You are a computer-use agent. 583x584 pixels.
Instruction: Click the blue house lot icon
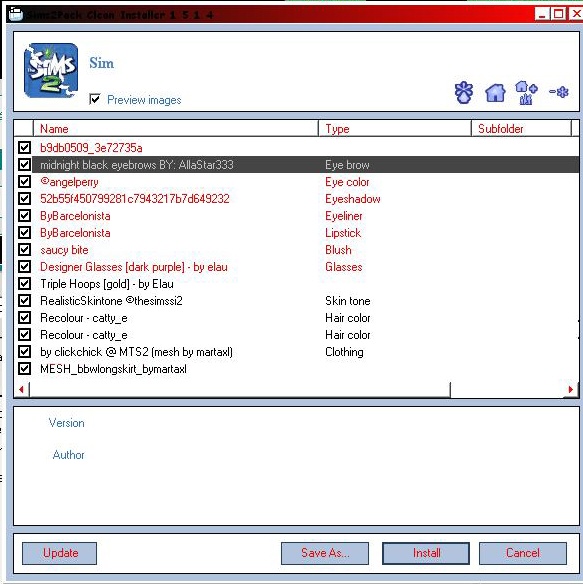click(495, 93)
